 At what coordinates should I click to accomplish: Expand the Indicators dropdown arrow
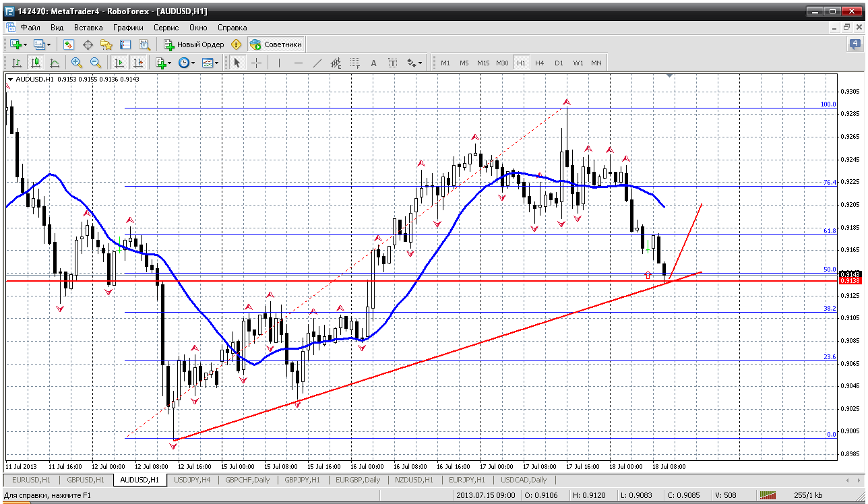tap(170, 63)
